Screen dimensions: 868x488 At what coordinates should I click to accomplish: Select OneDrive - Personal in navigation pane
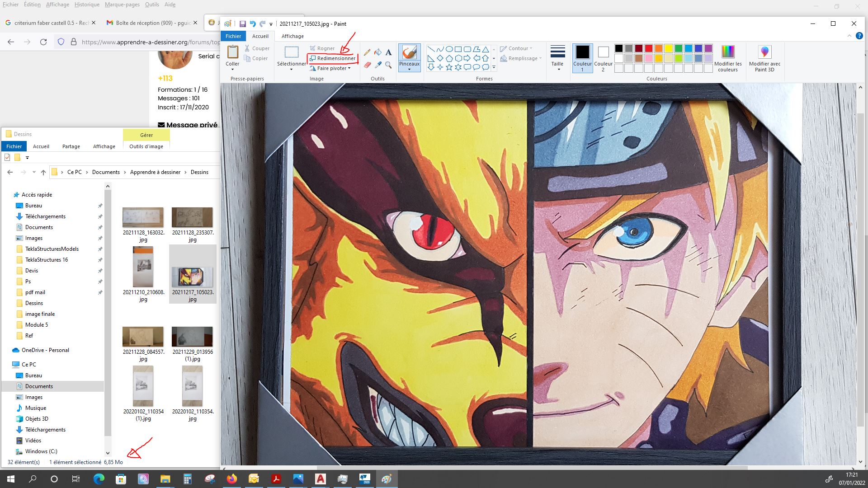click(x=45, y=350)
